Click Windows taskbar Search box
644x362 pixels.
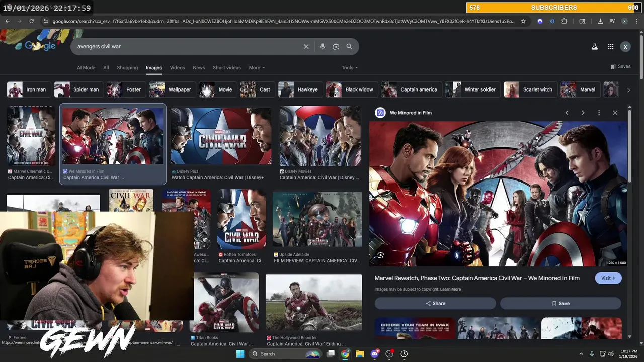285,354
